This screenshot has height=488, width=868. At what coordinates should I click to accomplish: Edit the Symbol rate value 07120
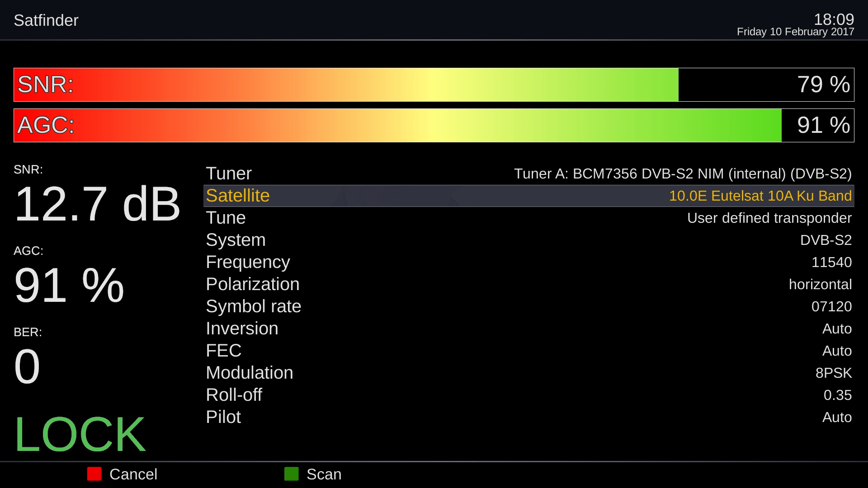click(x=831, y=306)
